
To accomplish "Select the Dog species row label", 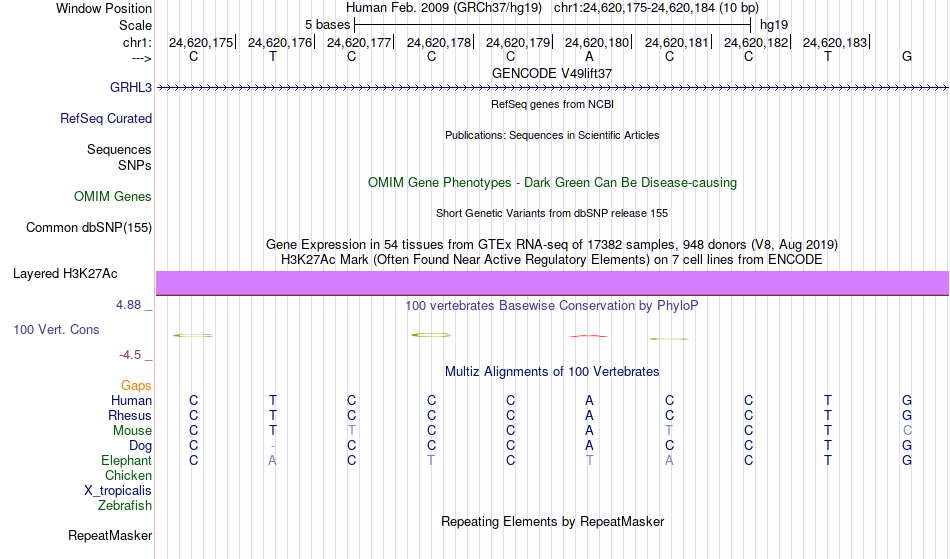I will [140, 446].
